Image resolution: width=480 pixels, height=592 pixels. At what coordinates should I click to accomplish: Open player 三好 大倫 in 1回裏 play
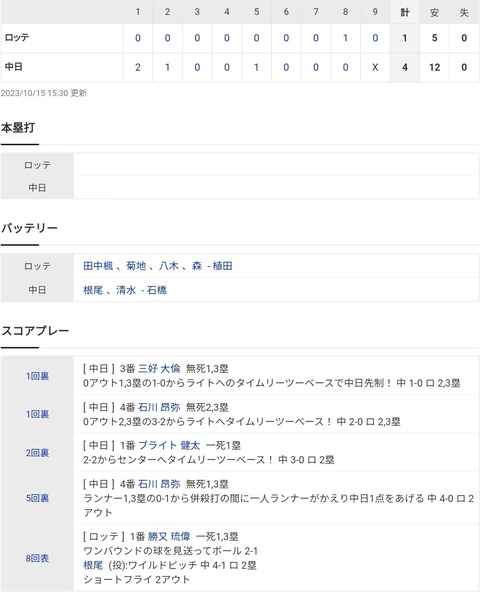click(159, 368)
